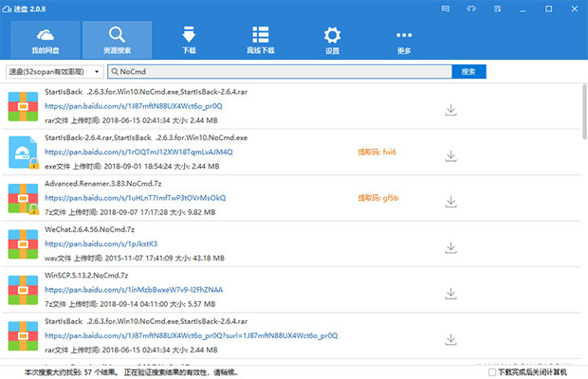Viewport: 588px width, 379px height.
Task: Open the title bar menu list icon
Action: [497, 9]
